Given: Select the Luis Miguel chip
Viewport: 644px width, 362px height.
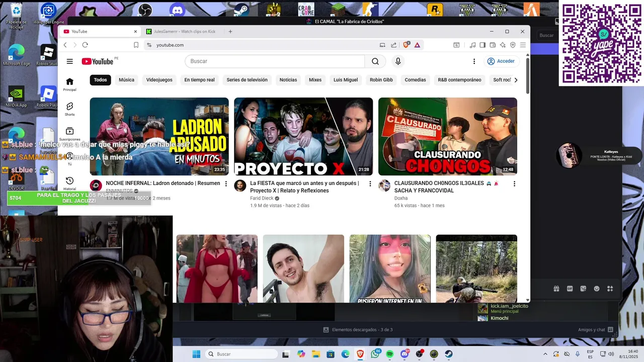Looking at the screenshot, I should point(346,80).
